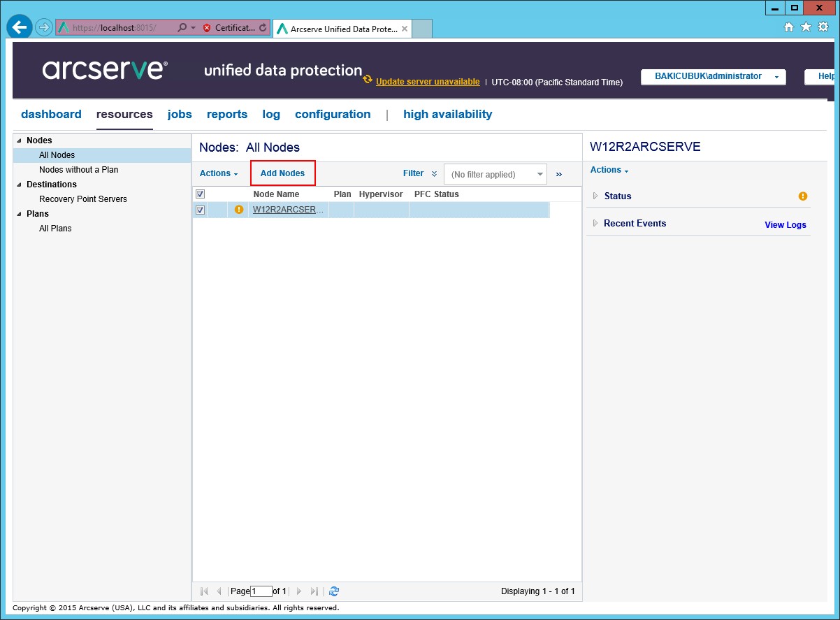The width and height of the screenshot is (840, 620).
Task: Click the update server warning icon
Action: coord(368,80)
